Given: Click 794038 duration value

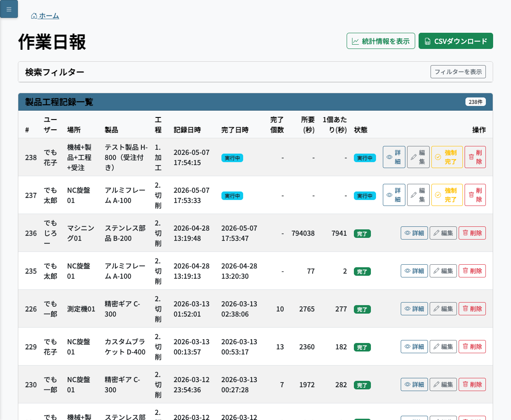Looking at the screenshot, I should [x=303, y=233].
